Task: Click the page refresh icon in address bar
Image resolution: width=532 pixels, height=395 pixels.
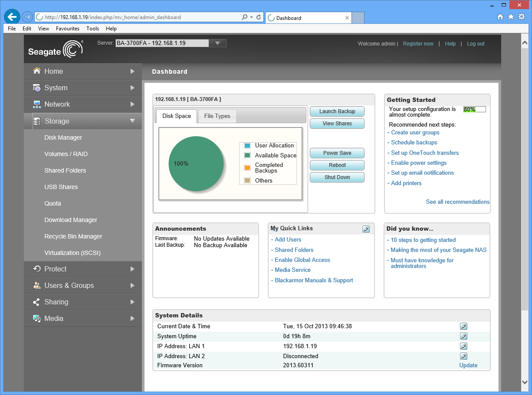Action: pyautogui.click(x=259, y=17)
